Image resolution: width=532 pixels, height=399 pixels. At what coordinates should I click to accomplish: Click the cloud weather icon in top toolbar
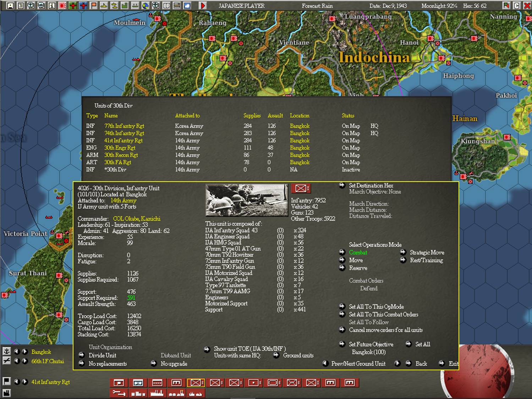(187, 6)
